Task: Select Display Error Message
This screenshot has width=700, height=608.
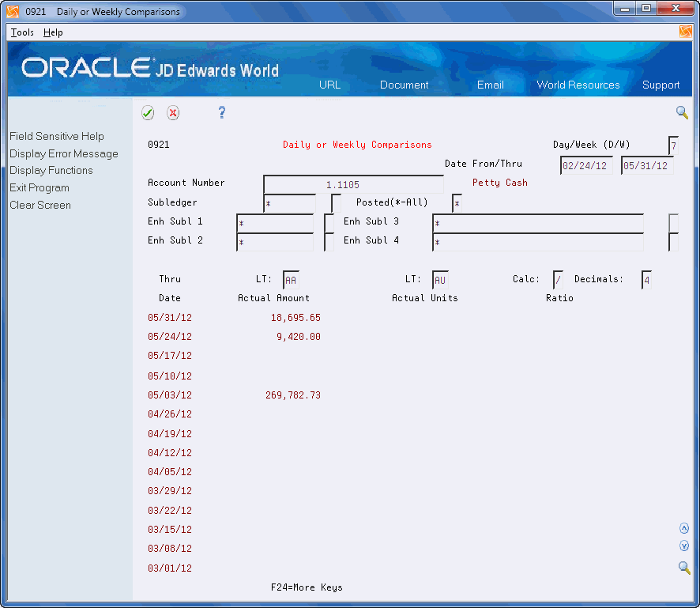Action: 64,153
